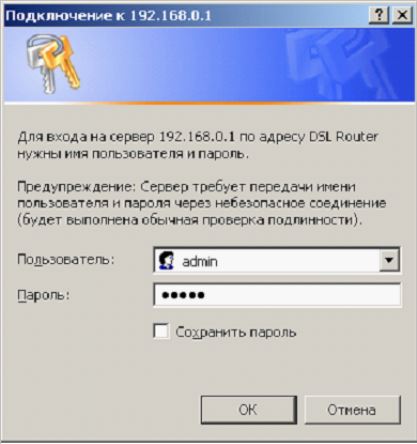Image resolution: width=417 pixels, height=444 pixels.
Task: Click the Предупреждение warning text paragraph
Action: click(202, 203)
